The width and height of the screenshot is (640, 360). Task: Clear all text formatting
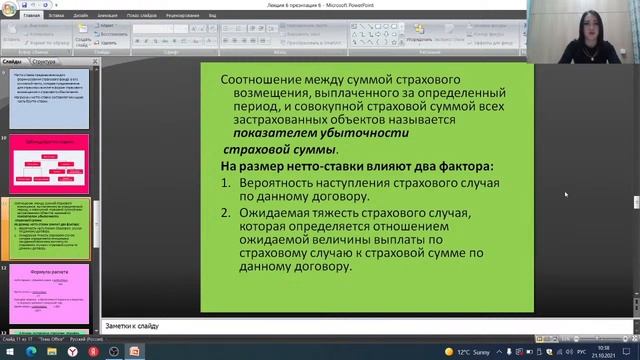212,29
